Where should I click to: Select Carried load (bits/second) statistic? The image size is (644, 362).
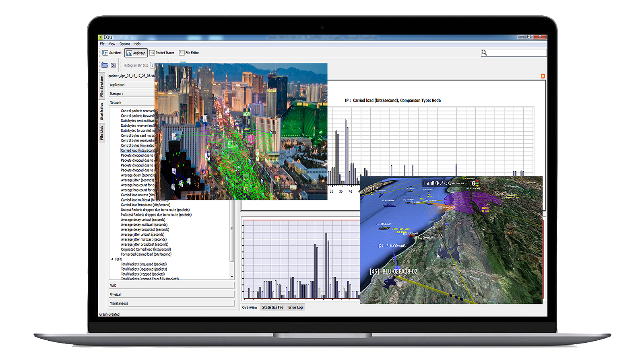pos(138,150)
